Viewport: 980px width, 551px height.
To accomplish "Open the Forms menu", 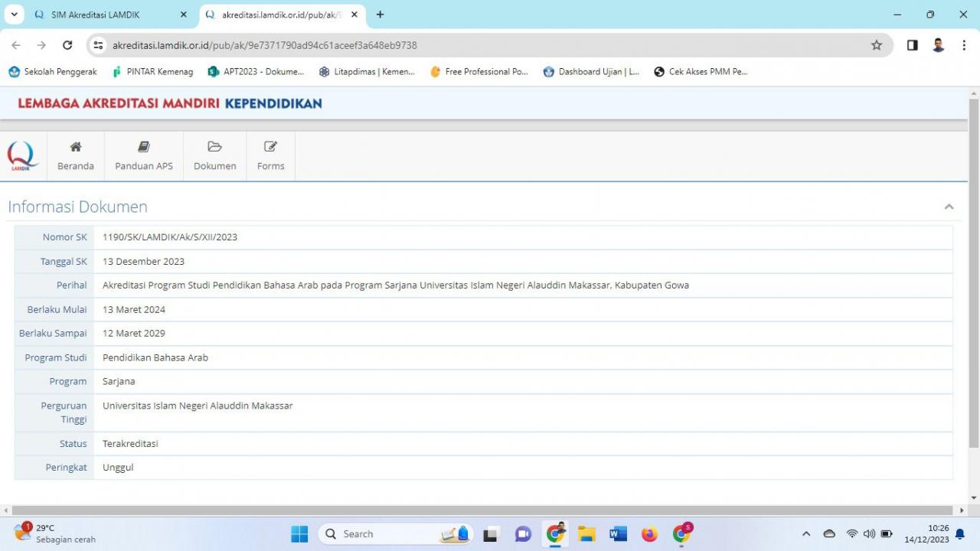I will (x=271, y=156).
